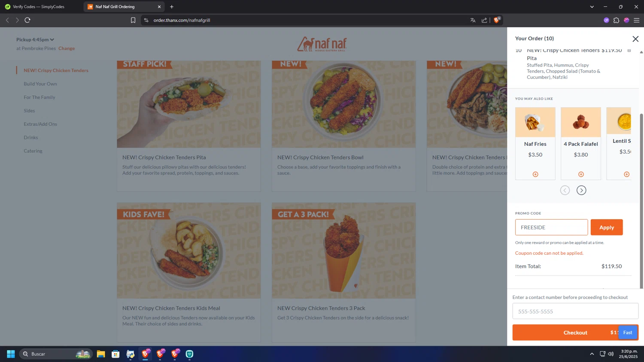Open the translate page icon
This screenshot has width=644, height=362.
pyautogui.click(x=473, y=20)
